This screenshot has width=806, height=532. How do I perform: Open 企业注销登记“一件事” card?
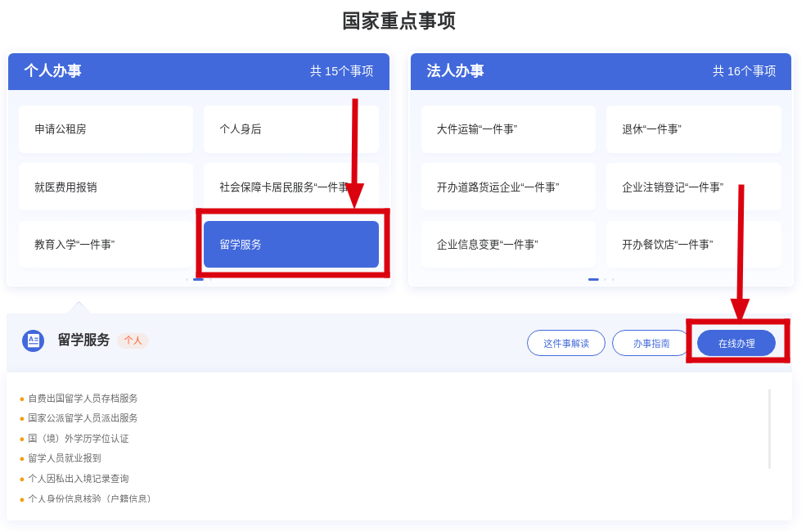click(693, 187)
